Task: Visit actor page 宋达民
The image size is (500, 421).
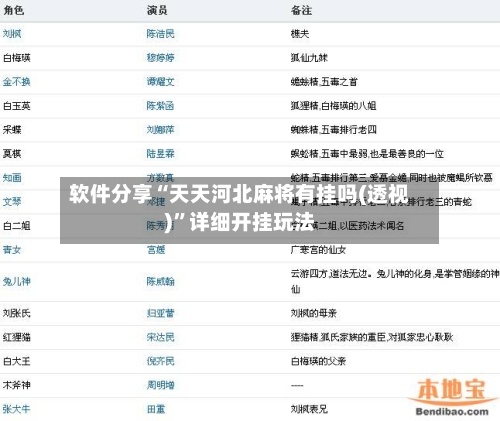Action: [x=160, y=337]
